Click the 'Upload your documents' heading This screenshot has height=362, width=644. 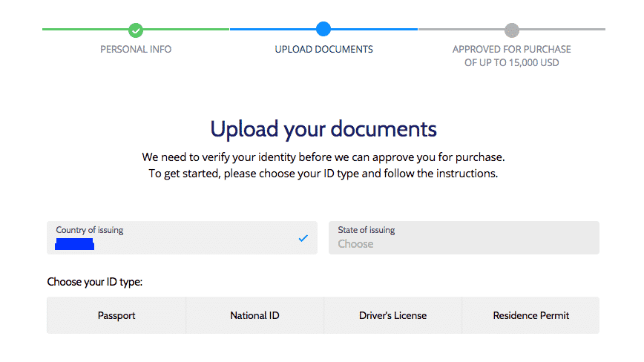point(323,129)
